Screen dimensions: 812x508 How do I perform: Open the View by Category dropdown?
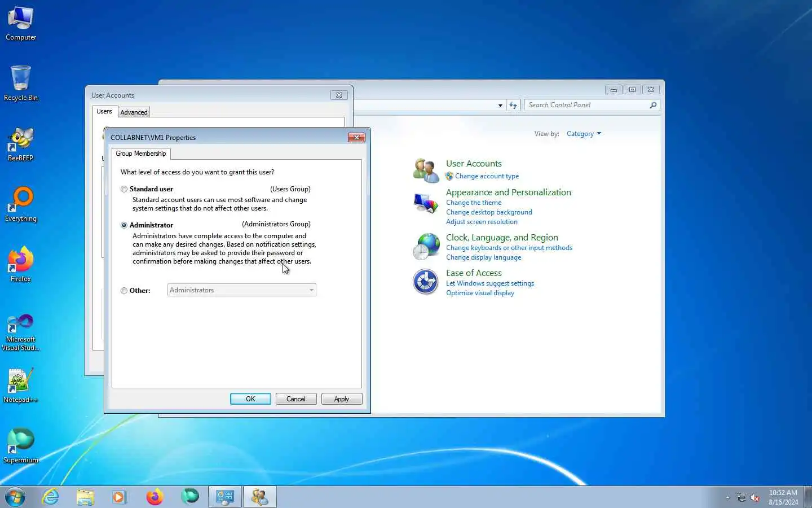(584, 134)
